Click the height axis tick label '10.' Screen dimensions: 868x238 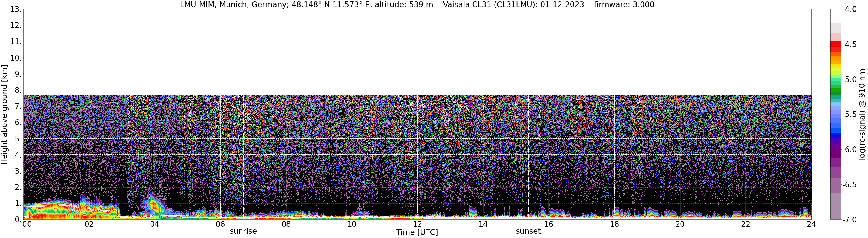16,58
